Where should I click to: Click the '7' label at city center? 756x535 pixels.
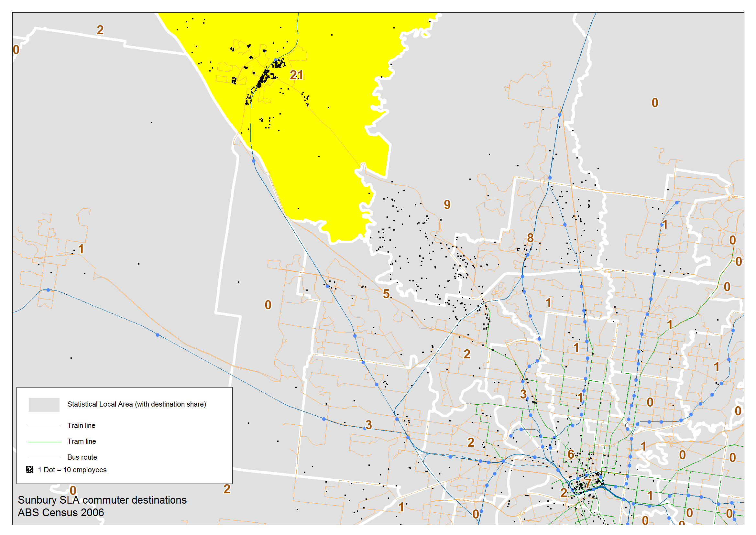pyautogui.click(x=588, y=484)
